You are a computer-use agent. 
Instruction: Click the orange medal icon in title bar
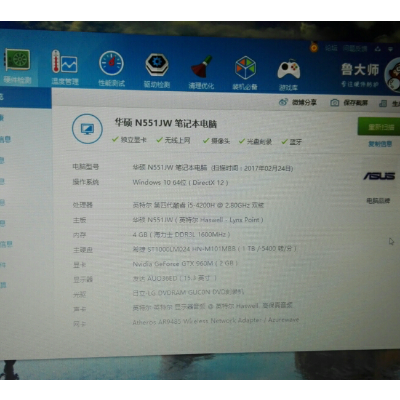click(x=314, y=47)
